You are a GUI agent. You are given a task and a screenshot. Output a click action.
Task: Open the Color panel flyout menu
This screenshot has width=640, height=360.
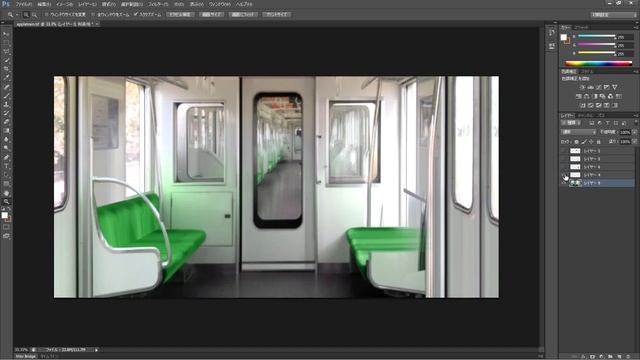click(636, 27)
